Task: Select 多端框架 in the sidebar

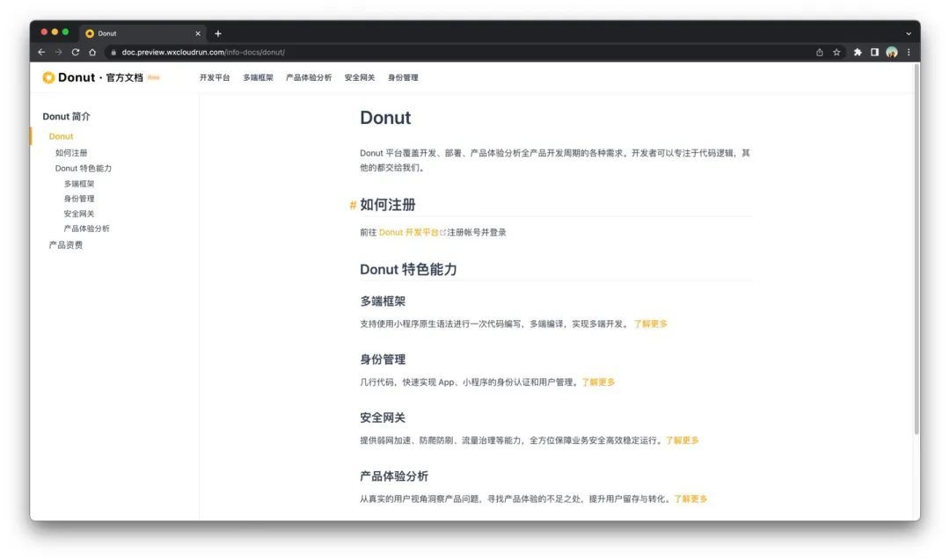Action: pos(79,184)
